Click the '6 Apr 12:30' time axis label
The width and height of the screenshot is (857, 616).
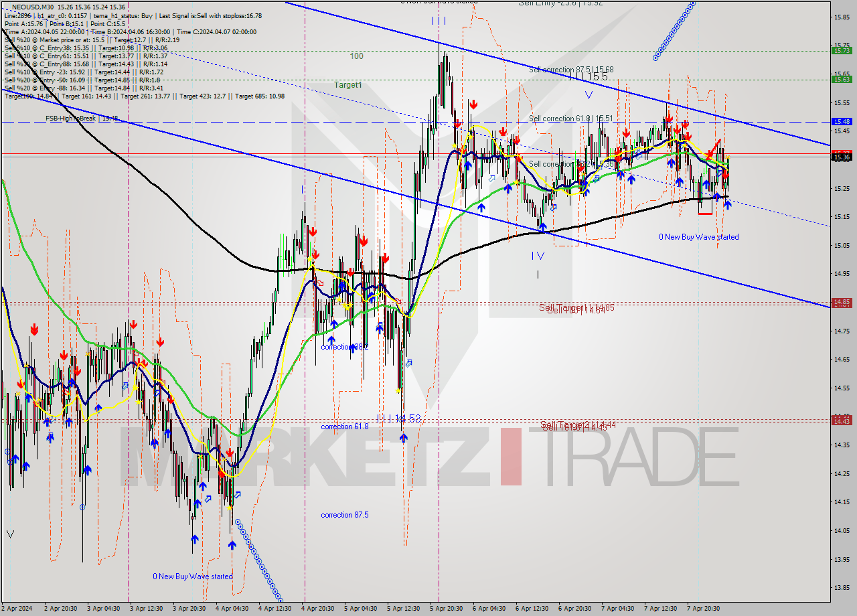[532, 609]
